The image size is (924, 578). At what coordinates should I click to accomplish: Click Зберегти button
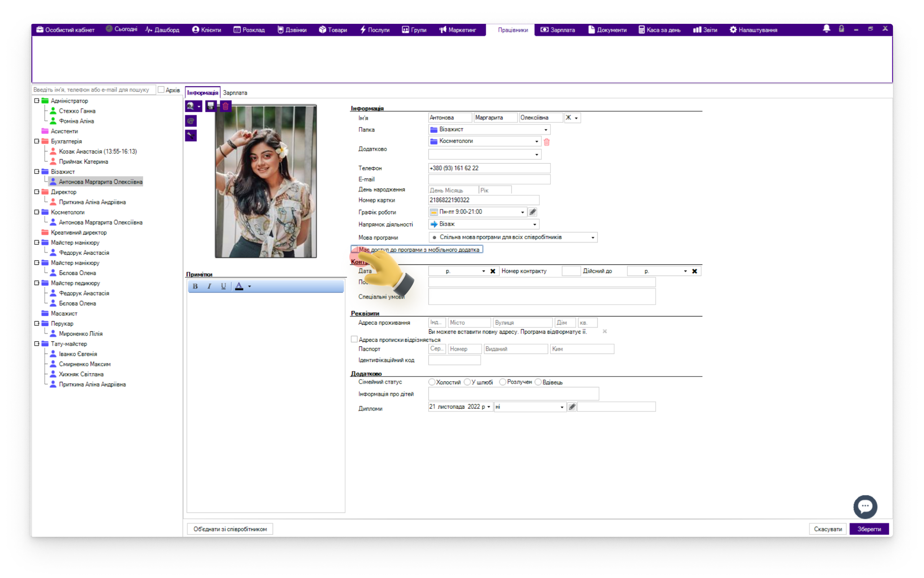[869, 529]
